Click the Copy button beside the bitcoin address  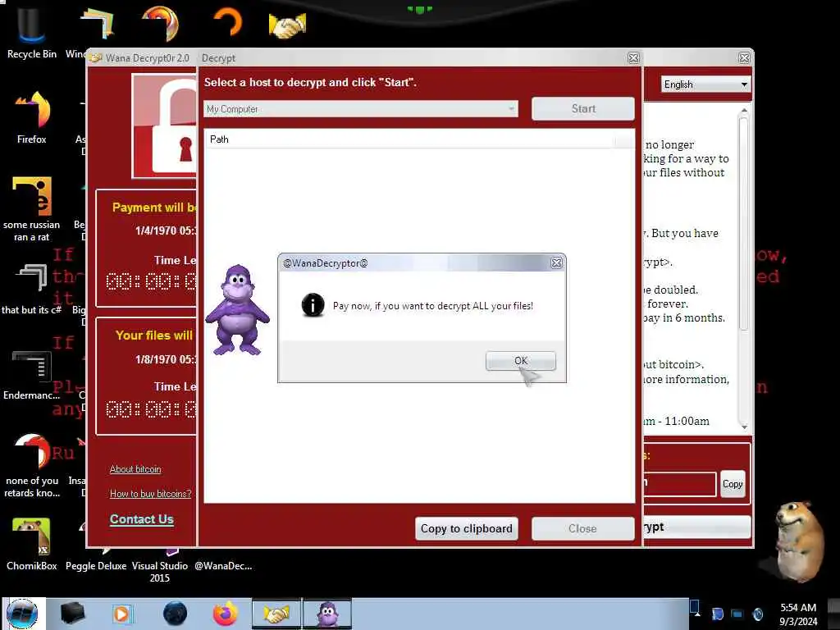coord(733,484)
